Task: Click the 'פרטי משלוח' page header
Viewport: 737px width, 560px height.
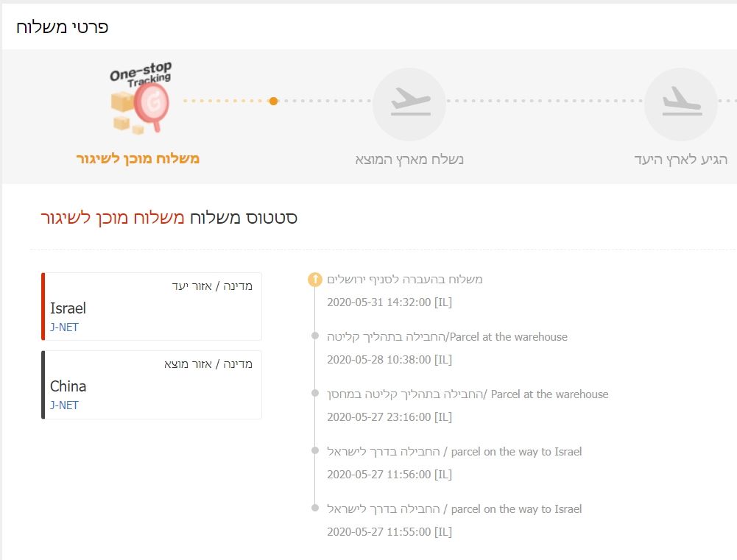Action: click(x=63, y=27)
